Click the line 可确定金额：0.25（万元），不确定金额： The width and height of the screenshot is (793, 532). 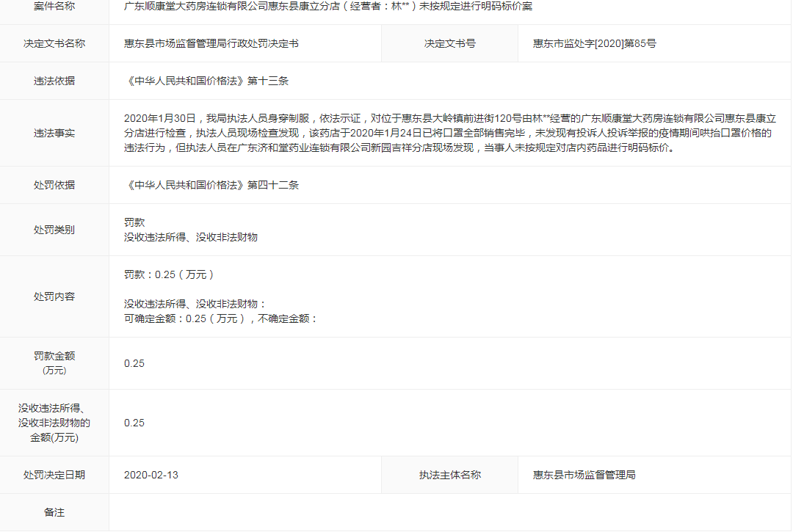220,318
